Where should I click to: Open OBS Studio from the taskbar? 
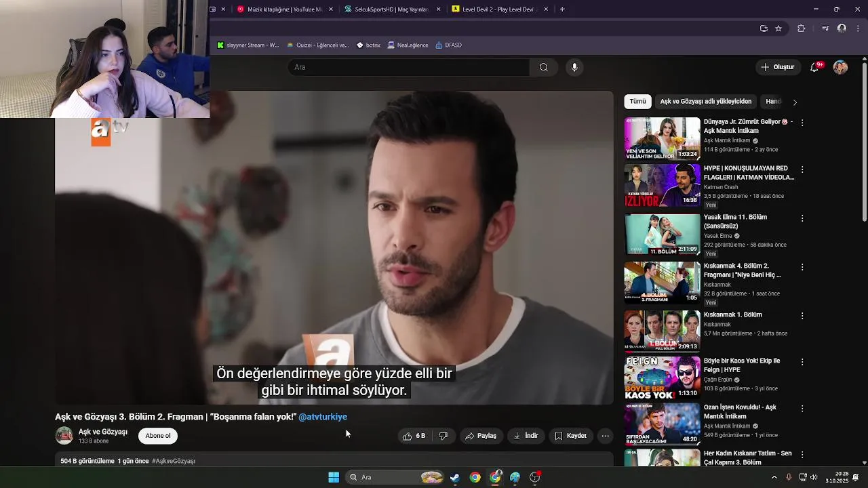535,477
